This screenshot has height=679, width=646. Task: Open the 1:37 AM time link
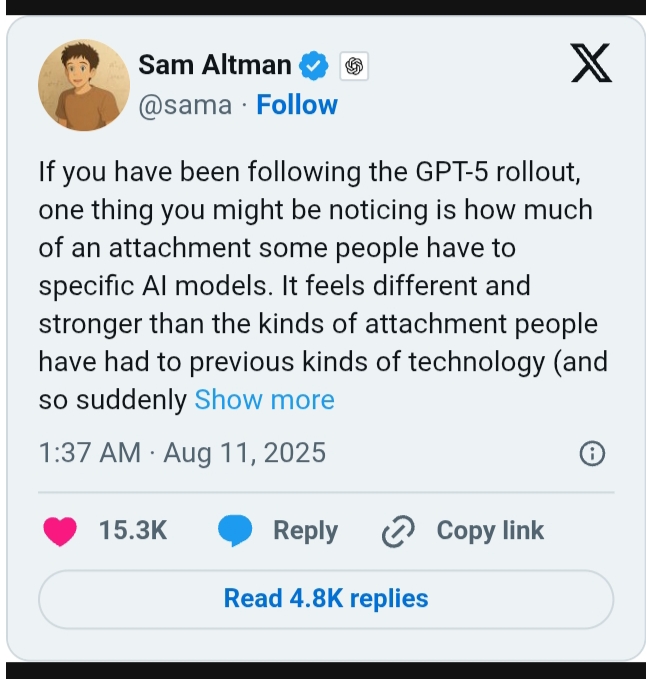coord(89,453)
